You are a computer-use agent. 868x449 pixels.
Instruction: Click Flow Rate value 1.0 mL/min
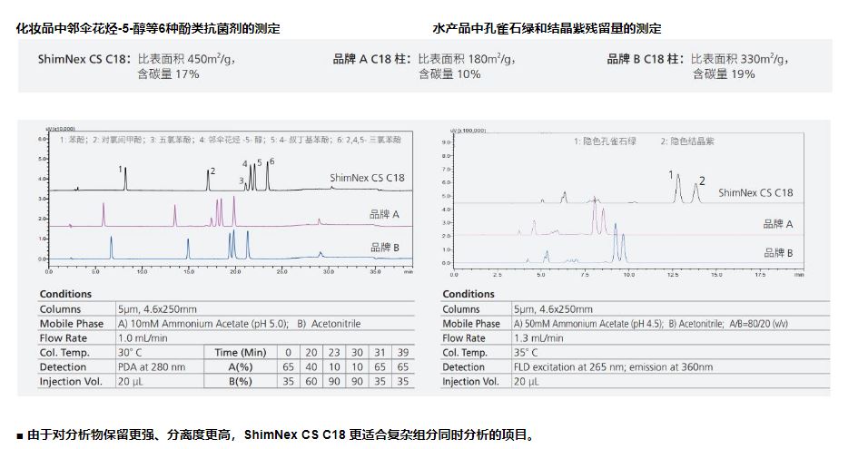(143, 337)
